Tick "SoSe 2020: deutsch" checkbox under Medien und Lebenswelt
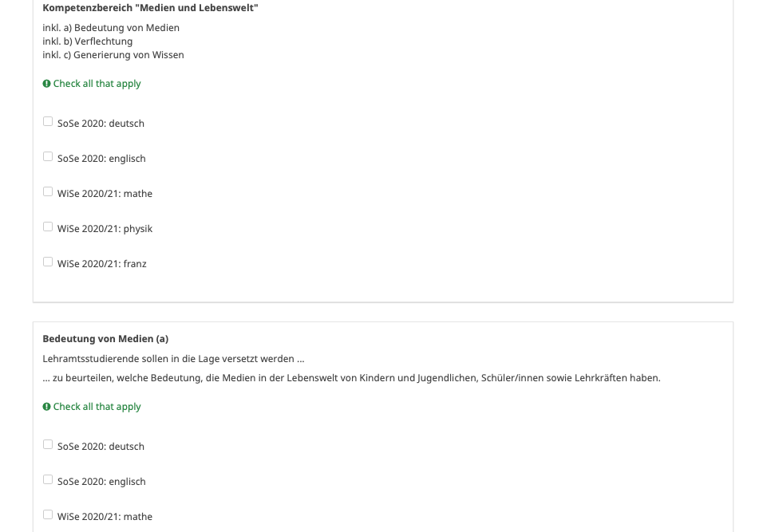This screenshot has height=532, width=767. coord(48,122)
